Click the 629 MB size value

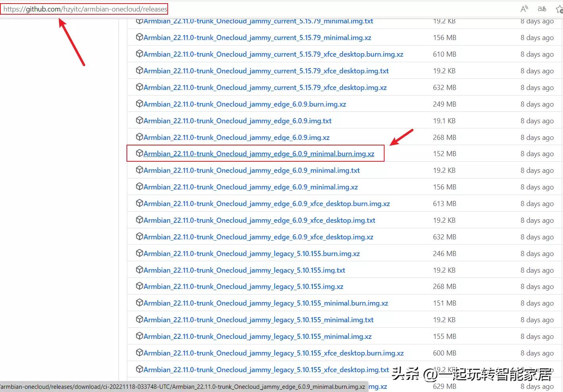tap(444, 386)
